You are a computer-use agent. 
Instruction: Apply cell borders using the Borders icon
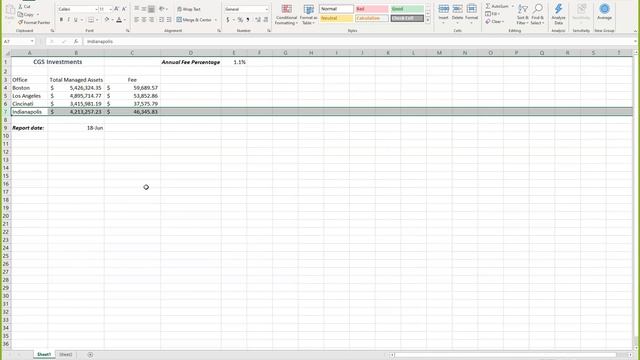[91, 20]
